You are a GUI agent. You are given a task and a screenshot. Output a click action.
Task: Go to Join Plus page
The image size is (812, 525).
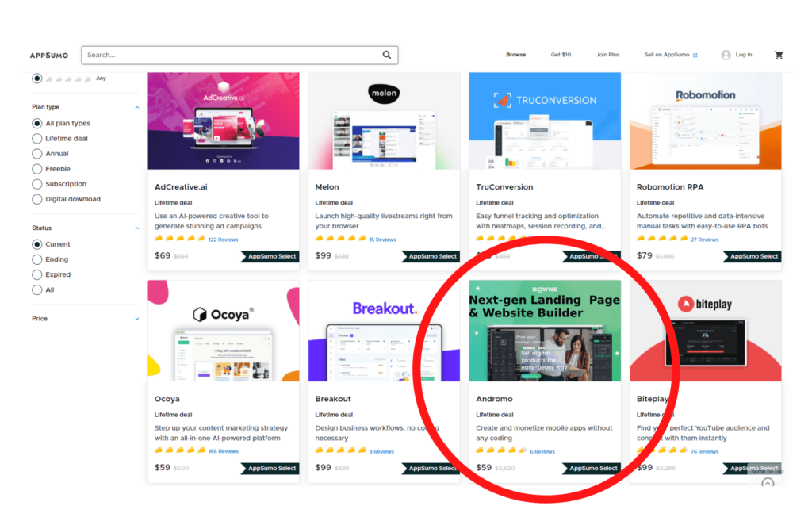607,56
